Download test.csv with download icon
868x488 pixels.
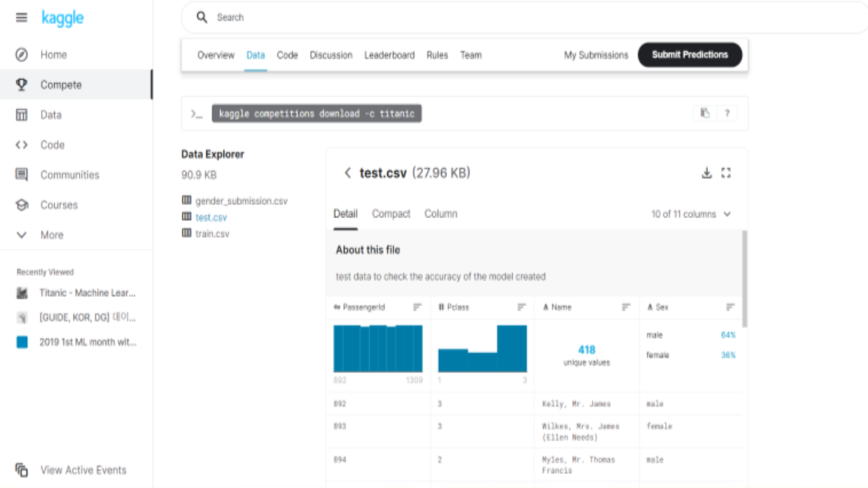707,173
